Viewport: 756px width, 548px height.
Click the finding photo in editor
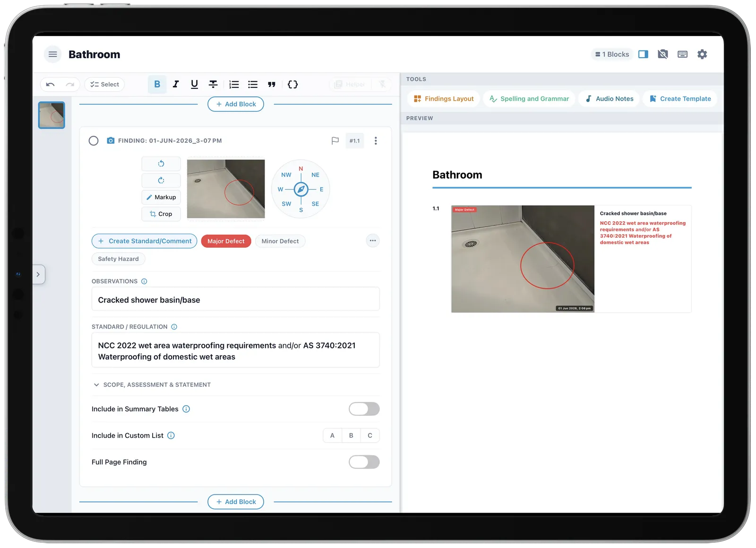tap(226, 189)
